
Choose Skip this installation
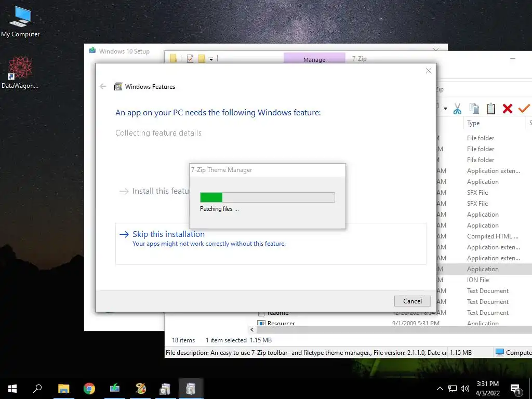[271, 244]
